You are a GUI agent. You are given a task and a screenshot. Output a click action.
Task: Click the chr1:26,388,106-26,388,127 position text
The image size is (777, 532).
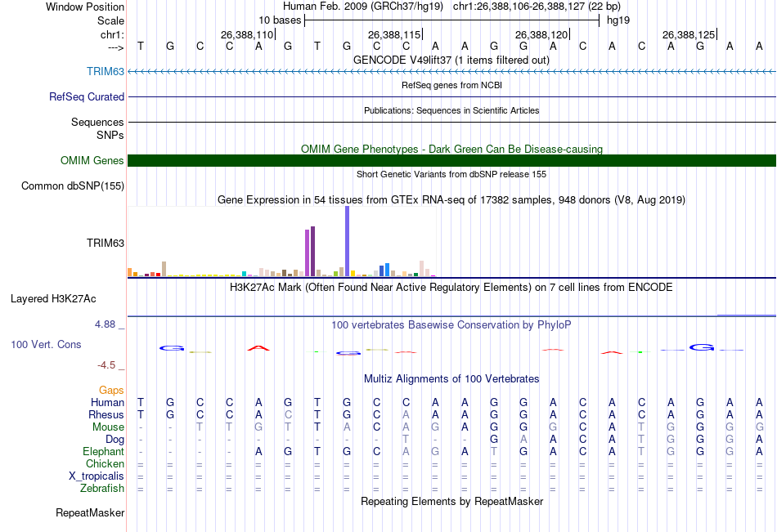(x=537, y=7)
